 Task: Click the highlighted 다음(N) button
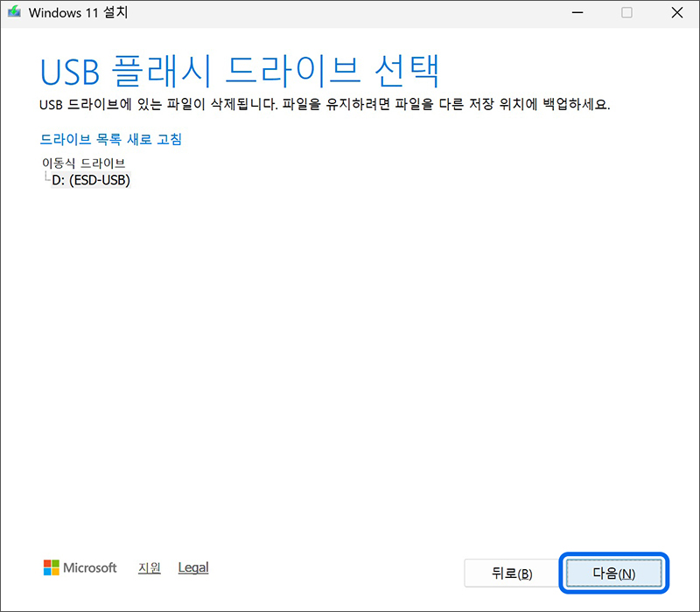(x=613, y=573)
